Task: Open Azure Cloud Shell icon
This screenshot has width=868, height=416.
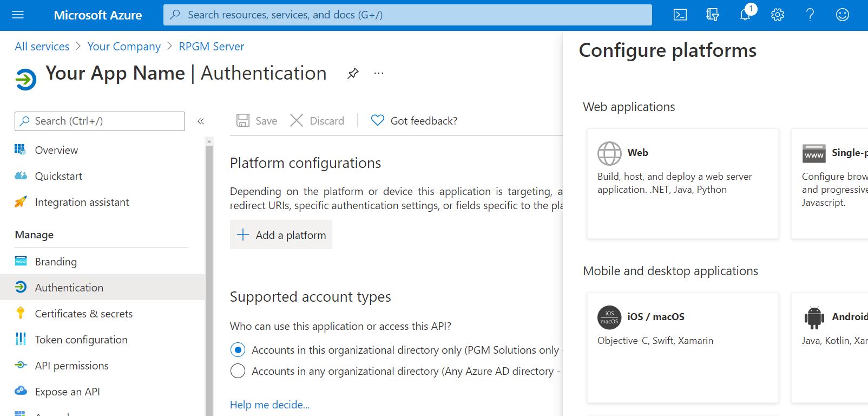Action: coord(680,15)
